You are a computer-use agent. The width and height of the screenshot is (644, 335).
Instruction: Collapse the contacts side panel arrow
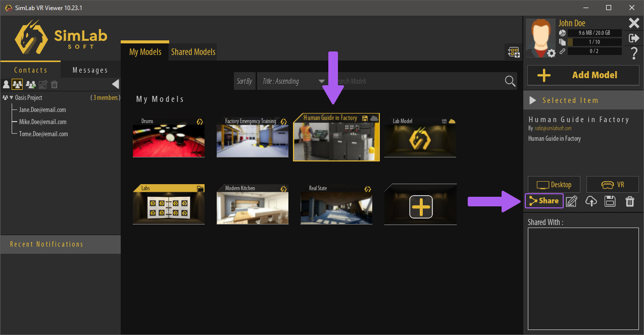115,84
